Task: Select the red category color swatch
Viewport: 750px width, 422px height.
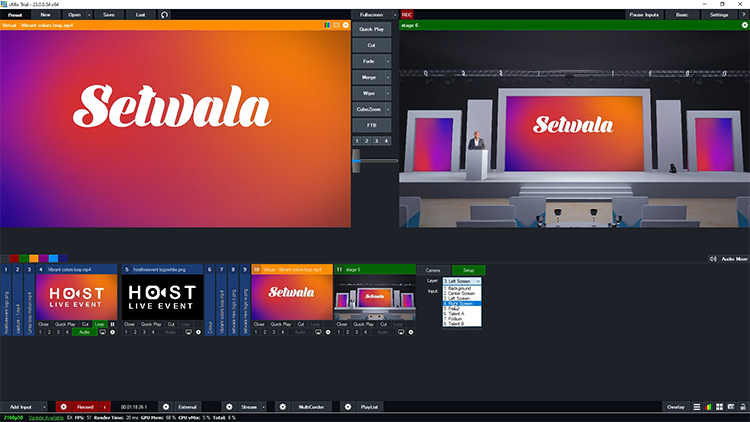Action: [x=16, y=260]
